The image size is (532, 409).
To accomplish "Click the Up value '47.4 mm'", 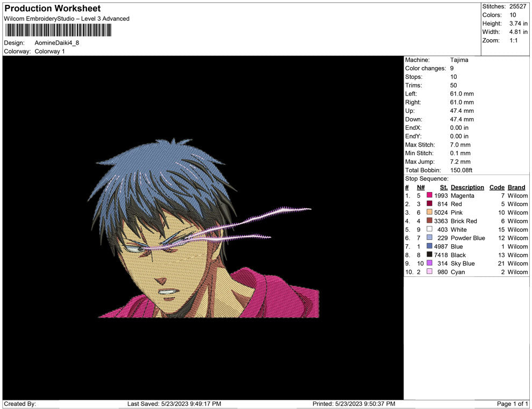I will click(x=462, y=111).
